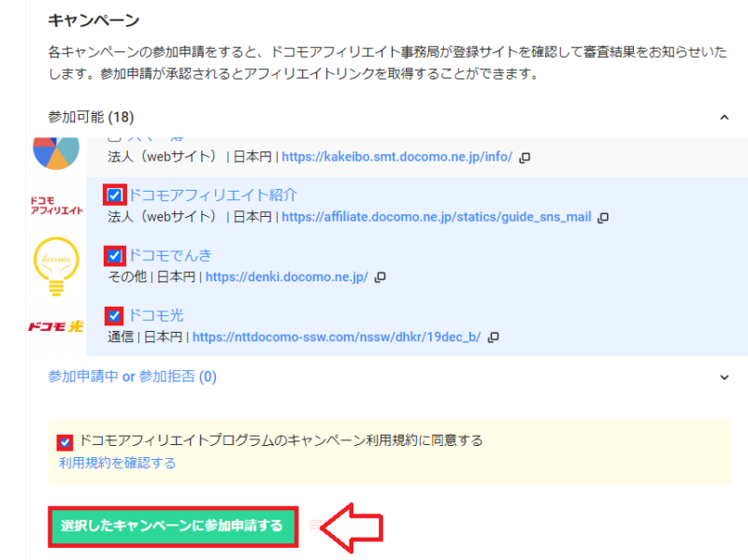
Task: Open the 参加申請中 or 参加拒否 (0) section label
Action: tap(132, 377)
